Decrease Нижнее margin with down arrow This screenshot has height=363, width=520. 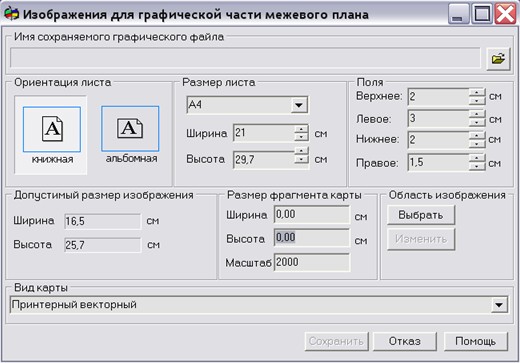pyautogui.click(x=477, y=144)
